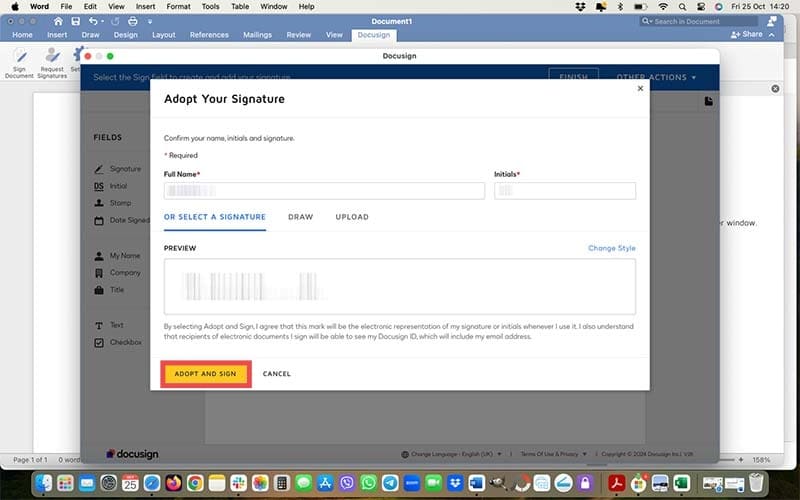Open Finder from the Dock
800x500 pixels.
[44, 482]
